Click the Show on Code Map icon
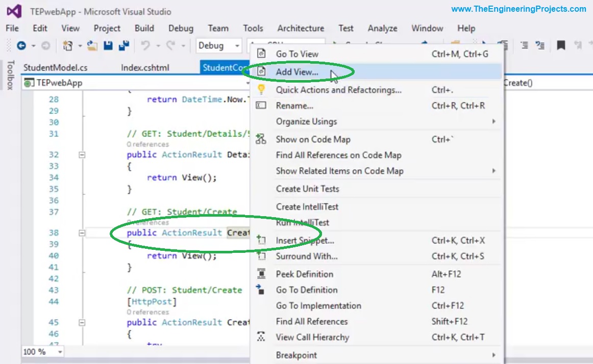The width and height of the screenshot is (593, 364). (260, 139)
